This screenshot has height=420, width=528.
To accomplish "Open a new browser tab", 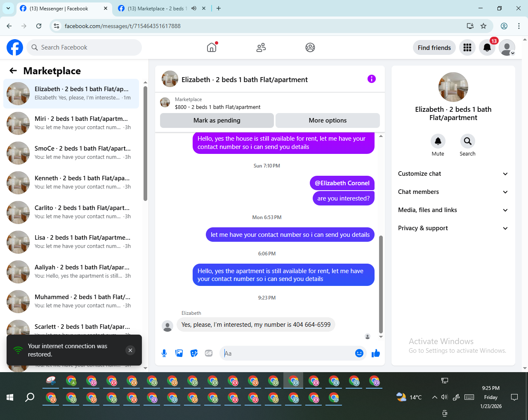I will [x=219, y=8].
